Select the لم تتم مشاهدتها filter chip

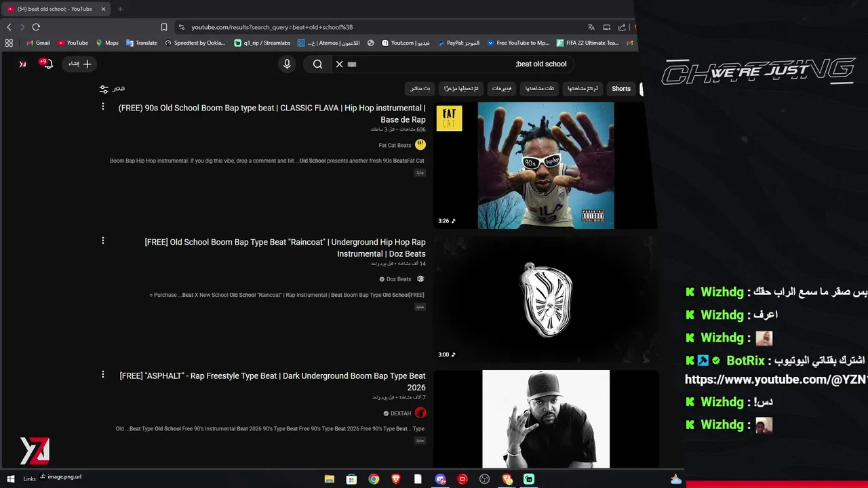(x=583, y=89)
